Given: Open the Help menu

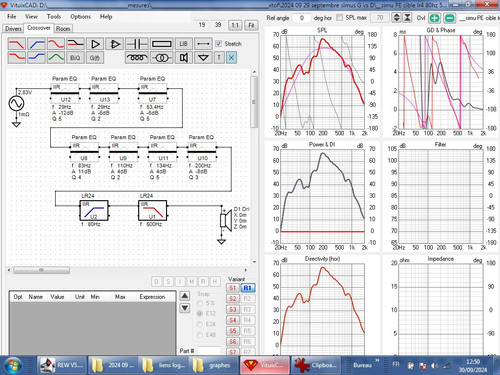Looking at the screenshot, I should pos(106,16).
